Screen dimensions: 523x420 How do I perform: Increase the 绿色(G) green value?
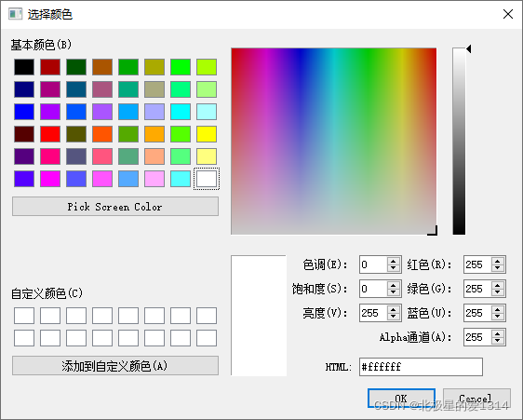coord(498,285)
